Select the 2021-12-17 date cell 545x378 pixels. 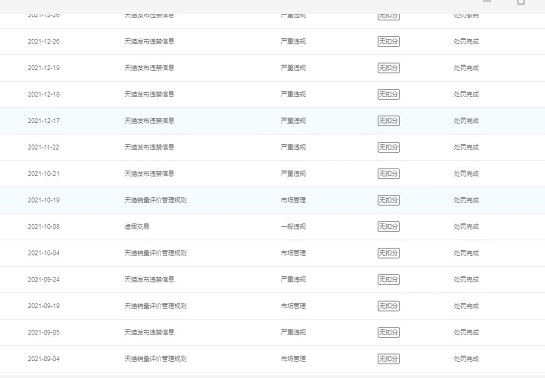point(44,121)
